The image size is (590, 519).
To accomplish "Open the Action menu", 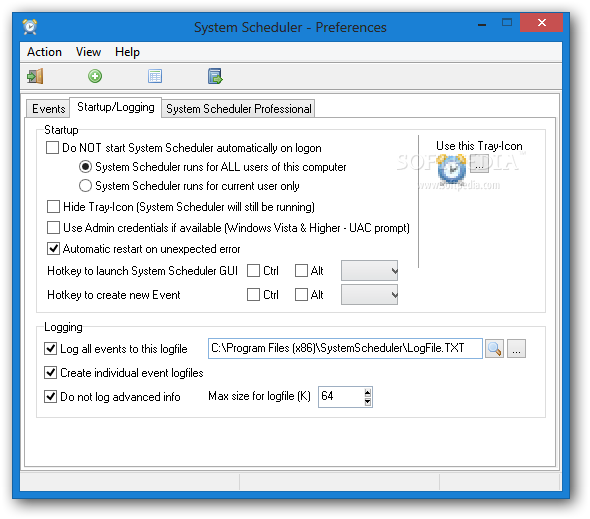I will (x=44, y=52).
